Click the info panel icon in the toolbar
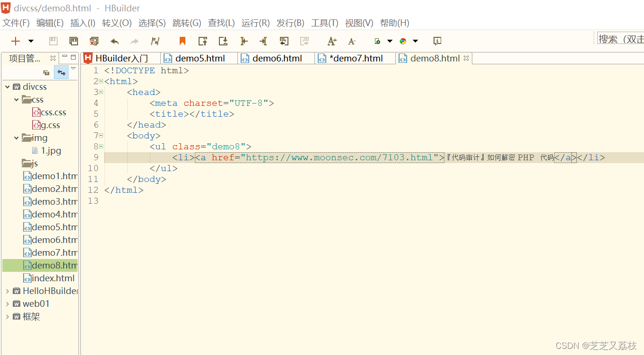Viewport: 644px width, 355px height. coord(437,41)
